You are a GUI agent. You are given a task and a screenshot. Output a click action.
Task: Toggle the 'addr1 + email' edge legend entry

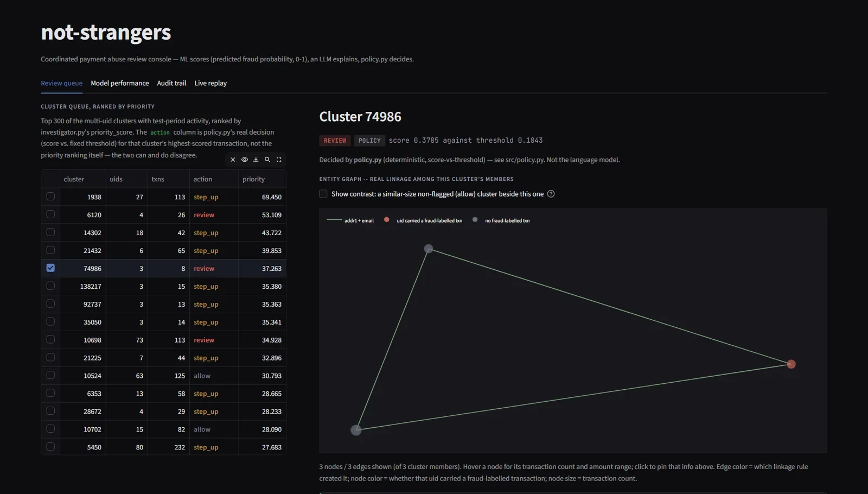[x=350, y=220]
